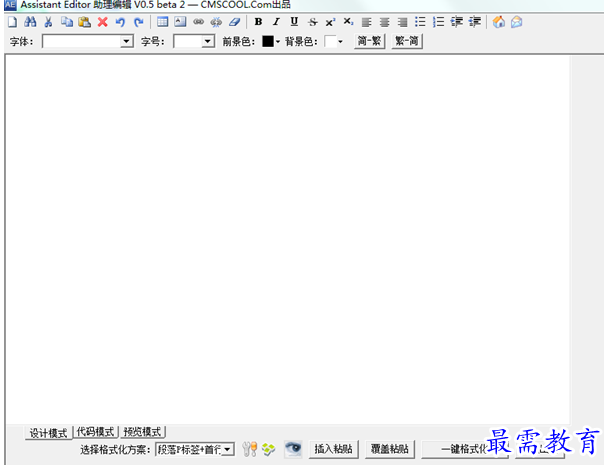The image size is (608, 473).
Task: Create a new blank document
Action: coord(12,22)
